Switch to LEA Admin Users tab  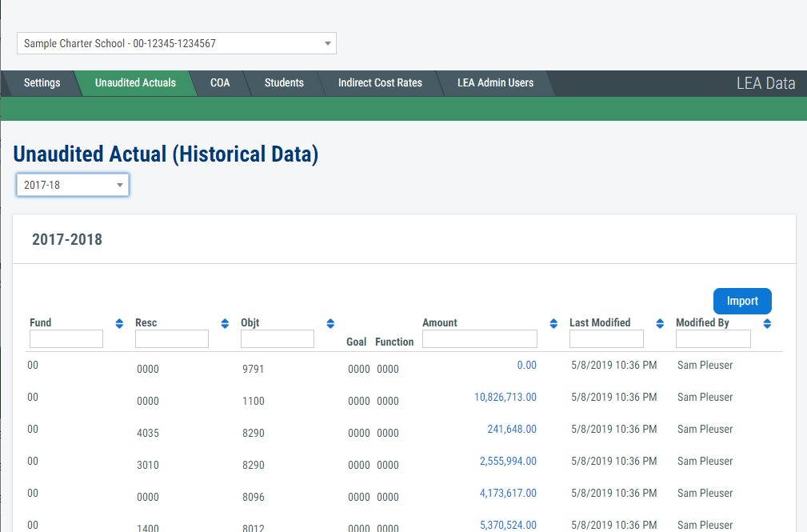coord(495,83)
